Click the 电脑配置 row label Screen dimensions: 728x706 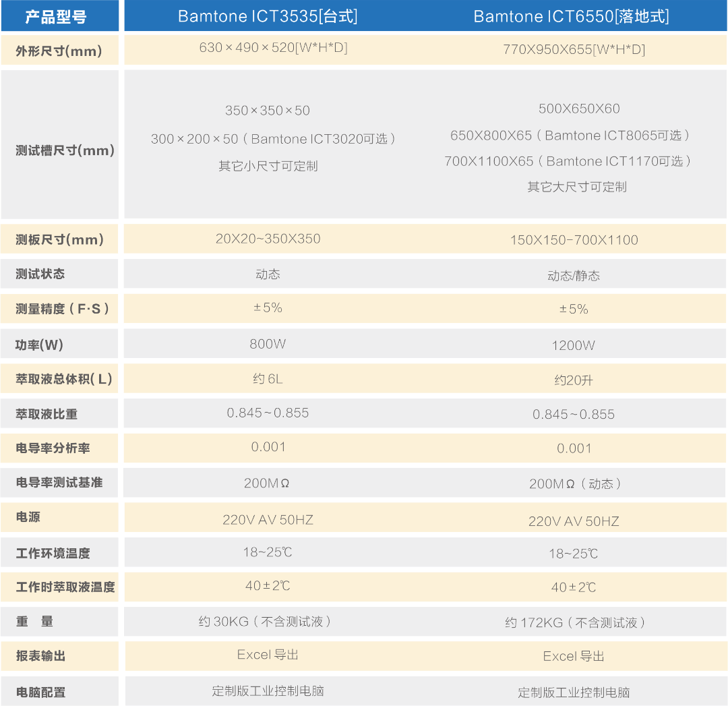click(40, 692)
